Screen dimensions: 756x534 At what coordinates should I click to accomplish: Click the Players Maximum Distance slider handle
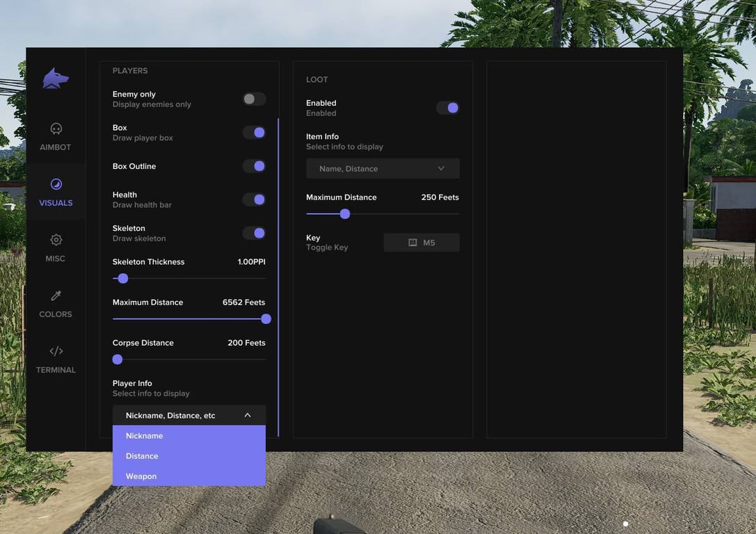coord(266,318)
